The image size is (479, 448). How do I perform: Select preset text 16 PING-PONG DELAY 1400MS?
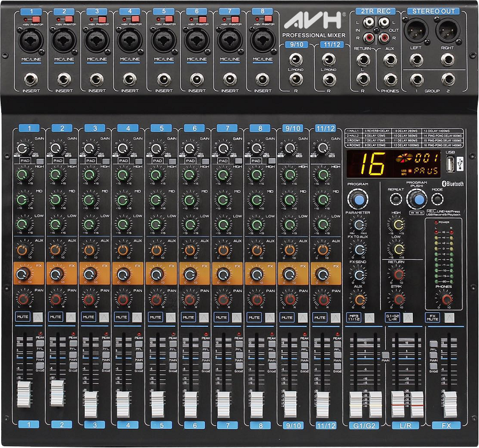[x=442, y=145]
